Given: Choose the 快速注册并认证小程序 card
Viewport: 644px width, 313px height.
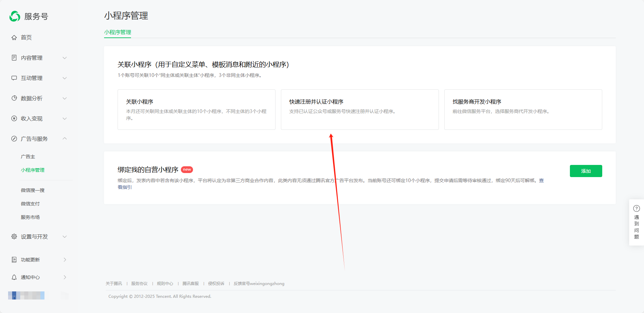Looking at the screenshot, I should pyautogui.click(x=360, y=110).
